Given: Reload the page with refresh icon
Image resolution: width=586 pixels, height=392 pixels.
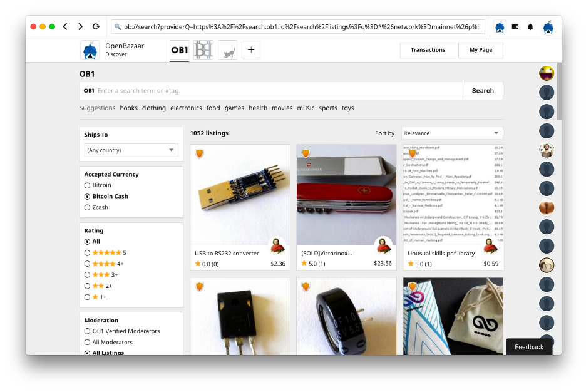Looking at the screenshot, I should click(96, 26).
